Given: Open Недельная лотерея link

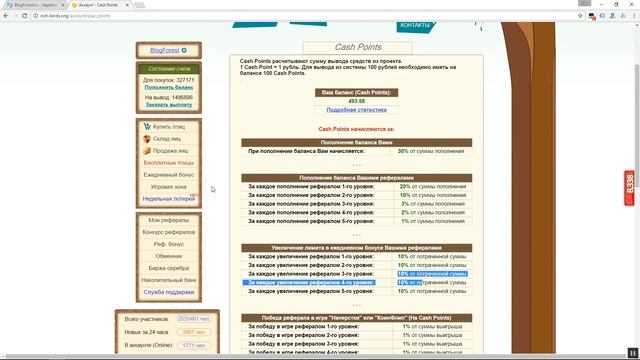Looking at the screenshot, I should pyautogui.click(x=169, y=199).
